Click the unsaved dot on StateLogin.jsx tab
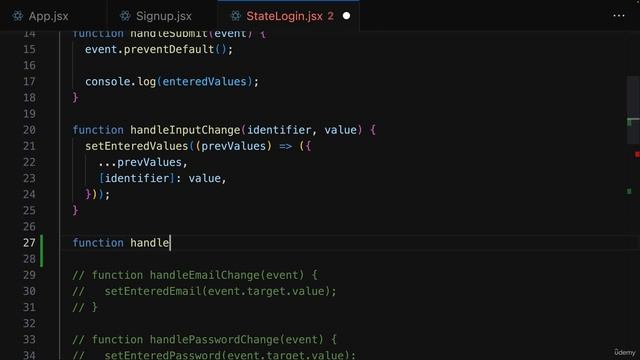Image resolution: width=640 pixels, height=360 pixels. (346, 16)
